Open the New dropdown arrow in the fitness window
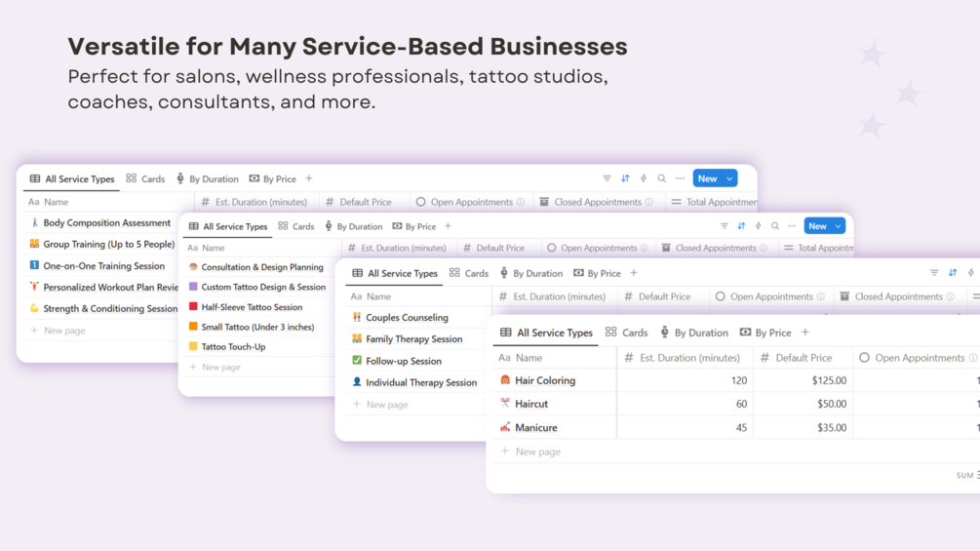 (729, 178)
